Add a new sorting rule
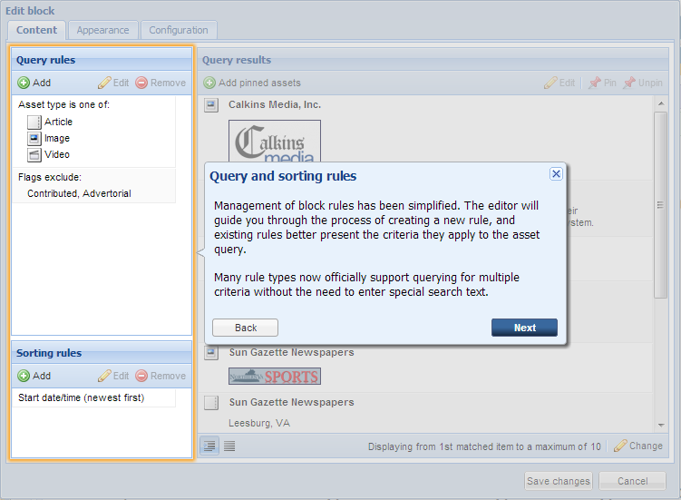This screenshot has width=681, height=500. coord(34,376)
